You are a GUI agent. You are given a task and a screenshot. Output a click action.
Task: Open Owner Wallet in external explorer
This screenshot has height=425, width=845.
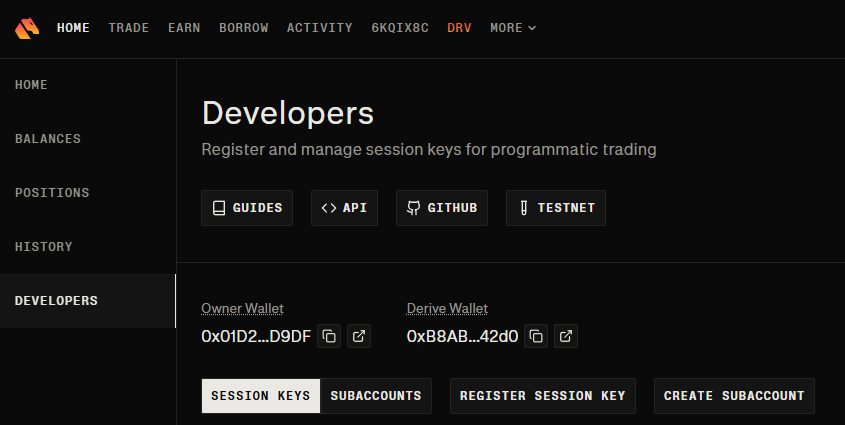pyautogui.click(x=359, y=336)
